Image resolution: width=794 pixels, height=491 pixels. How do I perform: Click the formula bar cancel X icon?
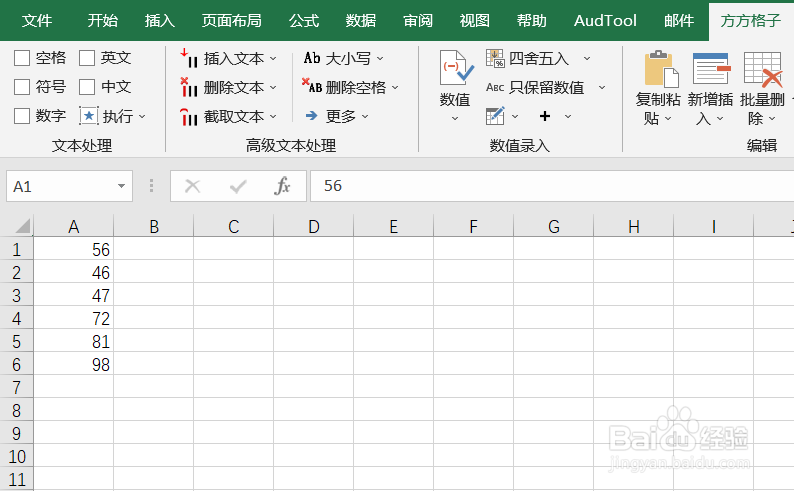[192, 186]
